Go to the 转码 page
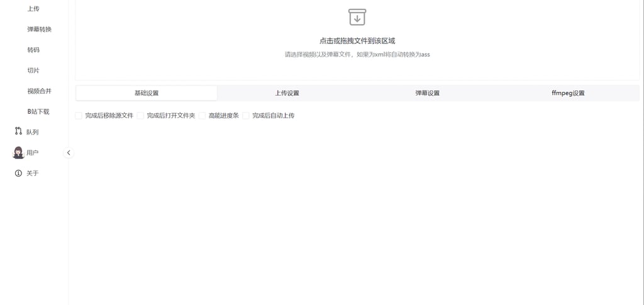This screenshot has width=644, height=305. 33,50
